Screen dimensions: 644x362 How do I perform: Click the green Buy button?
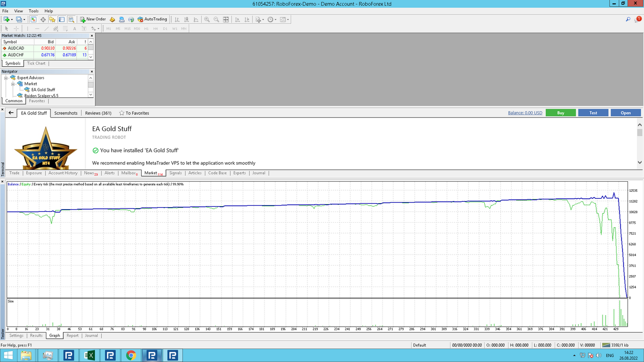pos(561,113)
